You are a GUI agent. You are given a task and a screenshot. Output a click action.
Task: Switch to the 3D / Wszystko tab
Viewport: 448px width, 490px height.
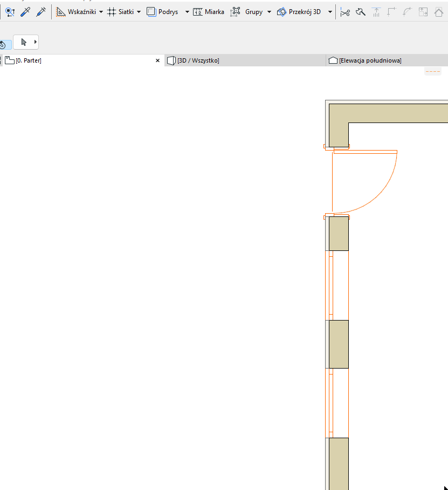pyautogui.click(x=197, y=60)
